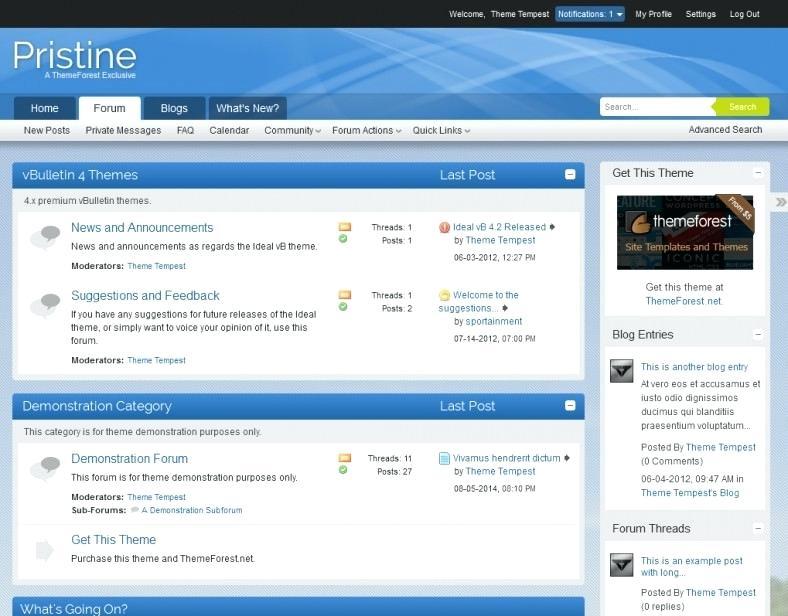This screenshot has width=788, height=616.
Task: Click inside the Search input field
Action: click(655, 107)
